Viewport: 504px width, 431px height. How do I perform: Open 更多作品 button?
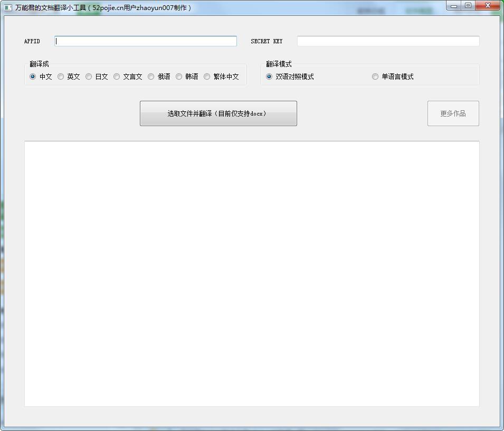pos(453,113)
